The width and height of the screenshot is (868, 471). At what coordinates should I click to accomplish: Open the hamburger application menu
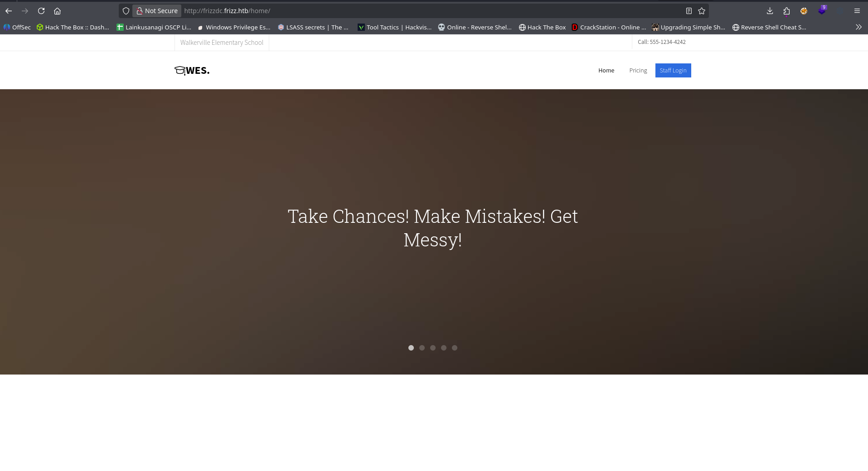tap(857, 11)
